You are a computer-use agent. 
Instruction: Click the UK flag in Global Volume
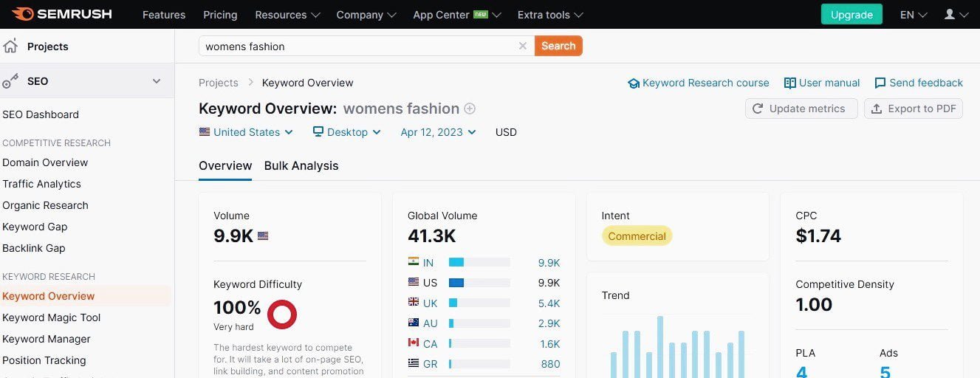414,303
